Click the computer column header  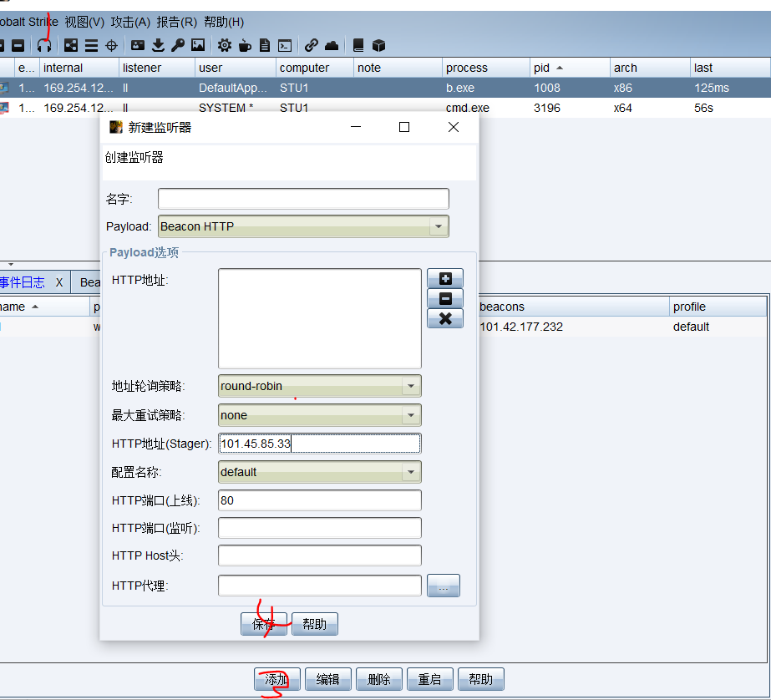tap(315, 68)
